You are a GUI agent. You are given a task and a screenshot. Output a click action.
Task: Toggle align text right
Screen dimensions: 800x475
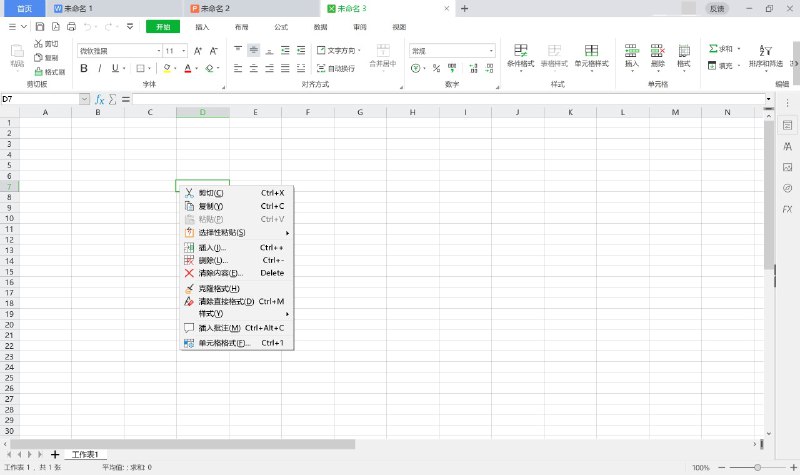tap(269, 68)
